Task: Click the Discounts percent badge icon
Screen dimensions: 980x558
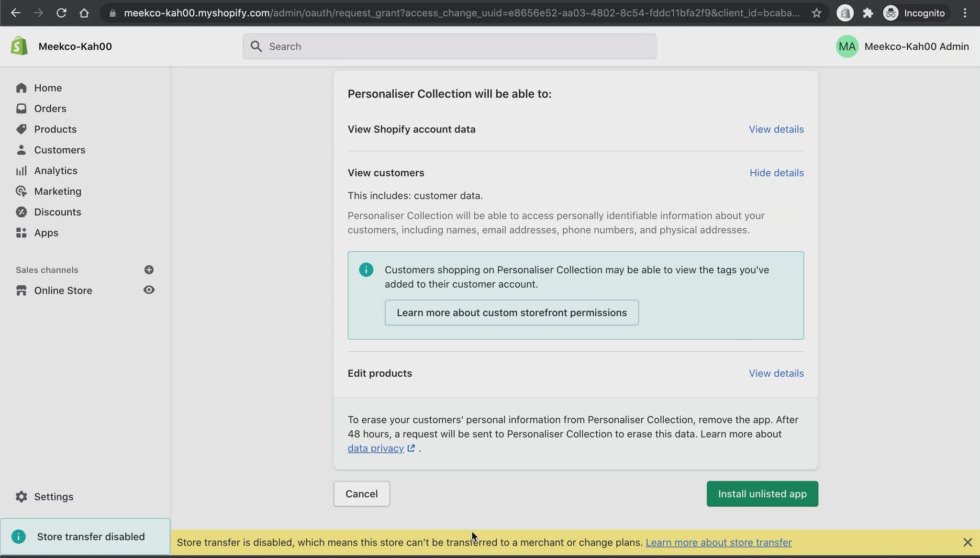Action: coord(21,212)
